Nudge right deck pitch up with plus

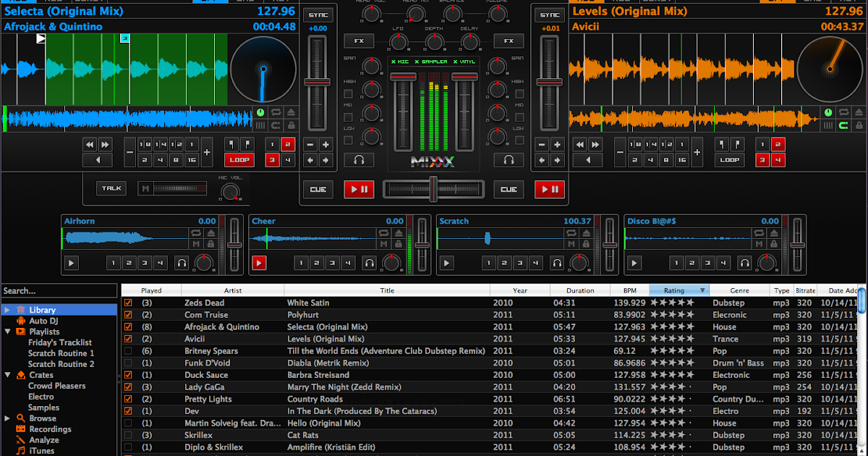pos(558,144)
